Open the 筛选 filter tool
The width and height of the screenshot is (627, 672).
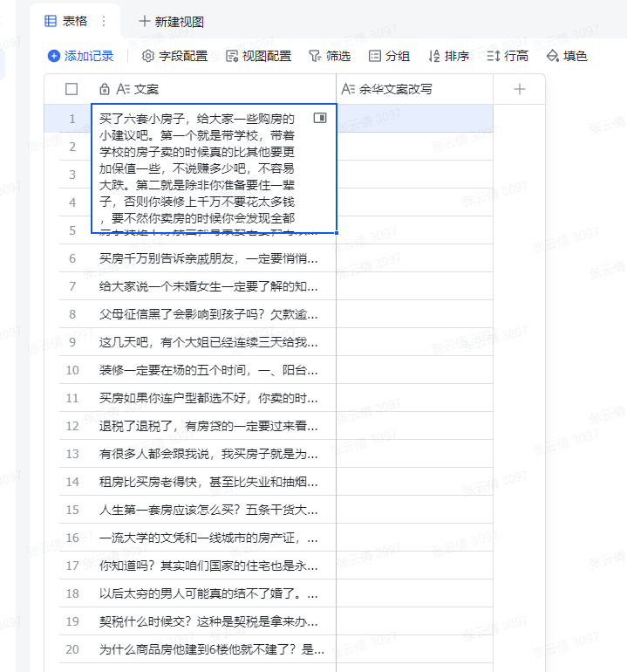(330, 56)
